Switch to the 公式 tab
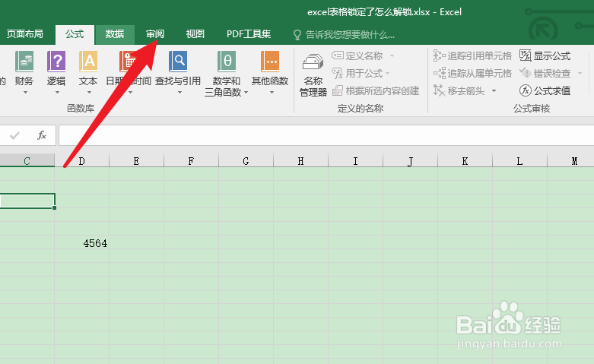594x364 pixels. 75,34
